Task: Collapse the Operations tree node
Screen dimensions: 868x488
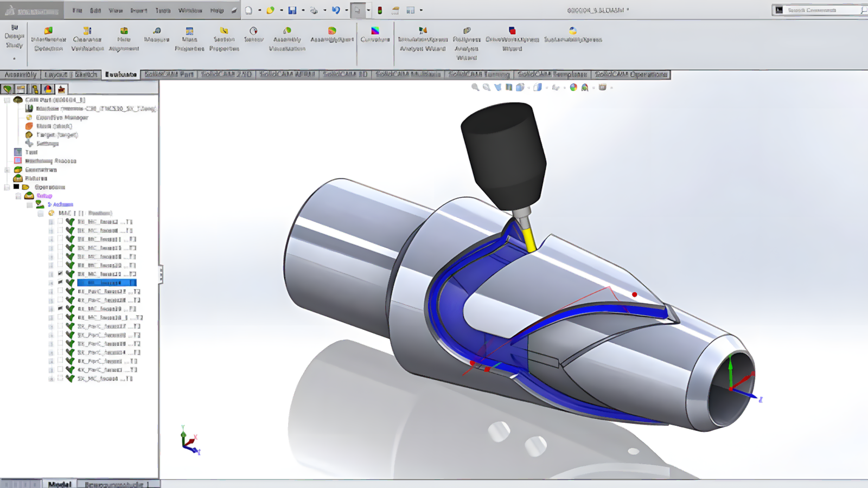Action: [7, 187]
